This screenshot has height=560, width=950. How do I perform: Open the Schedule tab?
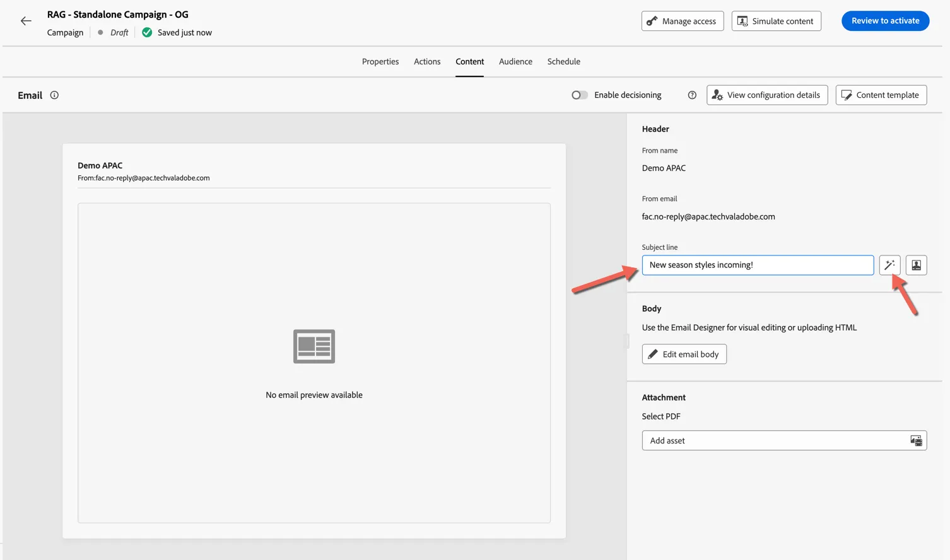[564, 62]
